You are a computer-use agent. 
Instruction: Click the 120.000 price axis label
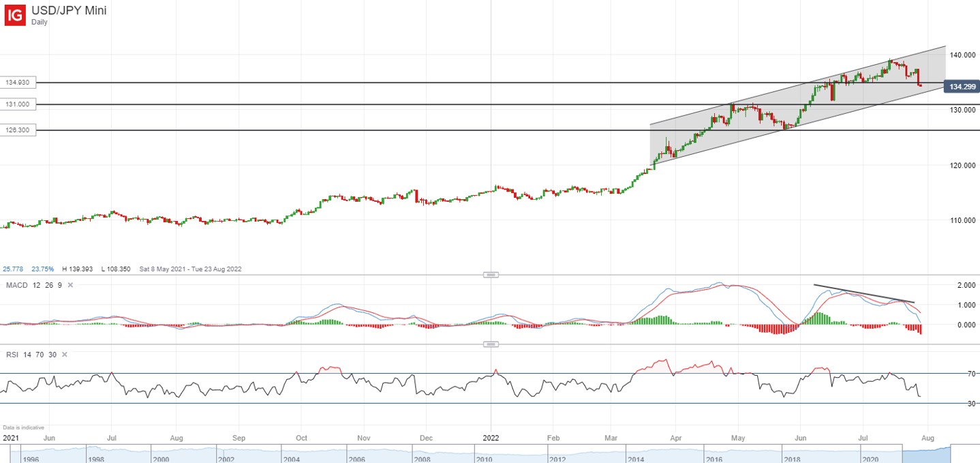click(x=964, y=165)
